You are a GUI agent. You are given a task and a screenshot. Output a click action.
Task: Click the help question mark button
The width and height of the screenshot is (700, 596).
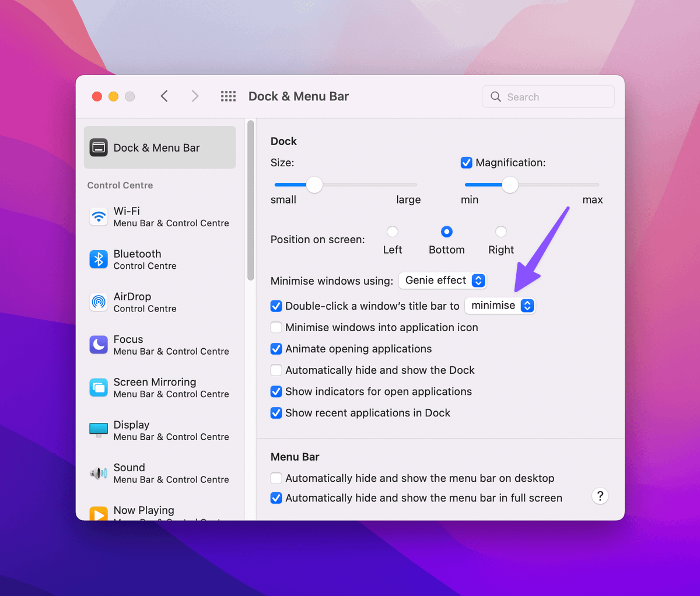600,496
